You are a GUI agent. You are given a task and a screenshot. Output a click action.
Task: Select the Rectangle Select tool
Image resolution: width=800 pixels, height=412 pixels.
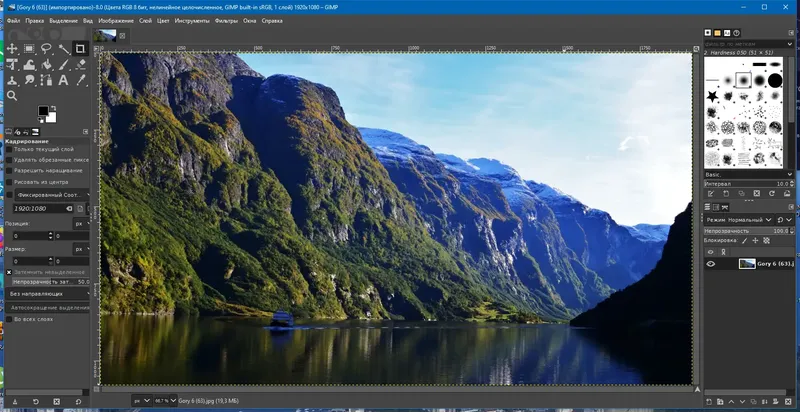[29, 49]
